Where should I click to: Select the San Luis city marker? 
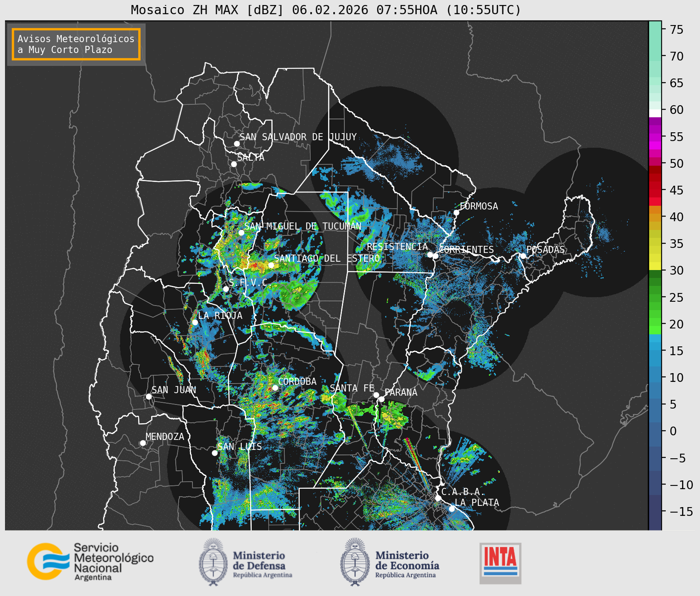215,453
